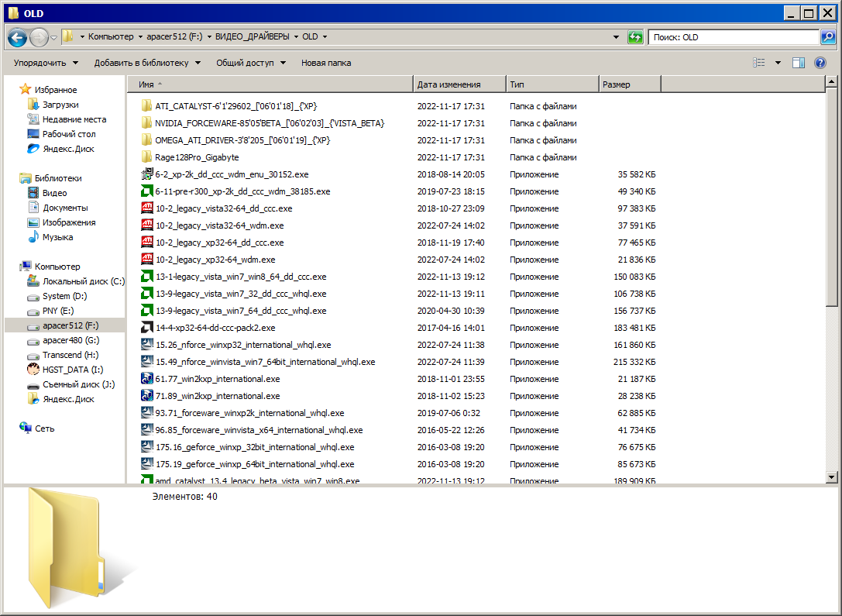Open view options dropdown arrow
842x616 pixels.
tap(778, 63)
